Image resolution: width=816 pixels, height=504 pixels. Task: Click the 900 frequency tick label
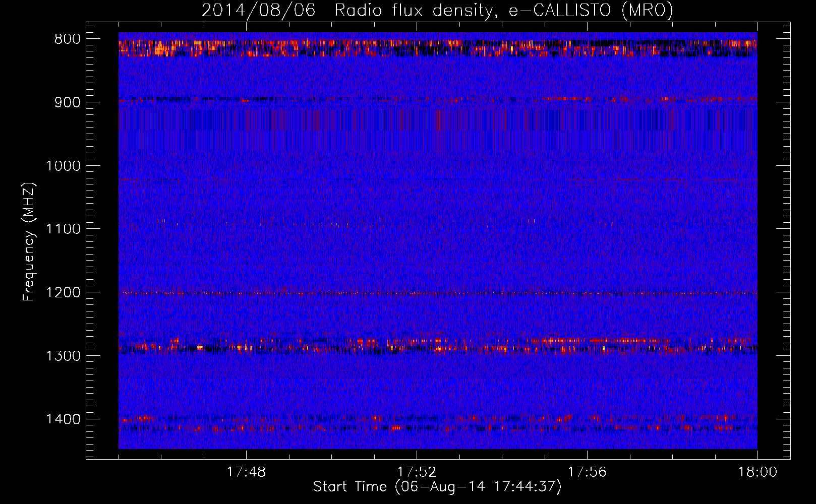[67, 102]
